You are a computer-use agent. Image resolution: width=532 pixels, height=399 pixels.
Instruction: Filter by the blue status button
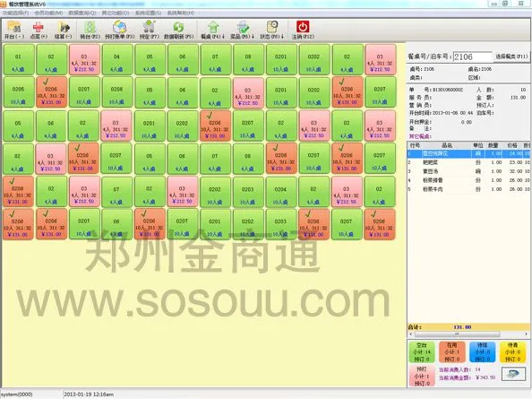482,352
